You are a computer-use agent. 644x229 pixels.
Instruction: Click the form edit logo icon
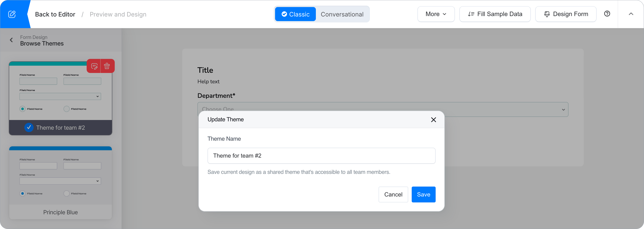12,14
